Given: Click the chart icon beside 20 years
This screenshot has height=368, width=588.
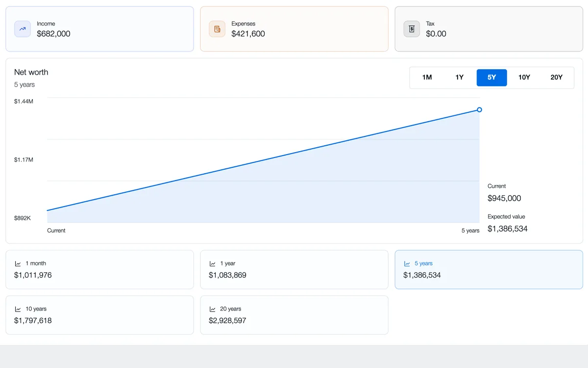Looking at the screenshot, I should click(x=213, y=309).
